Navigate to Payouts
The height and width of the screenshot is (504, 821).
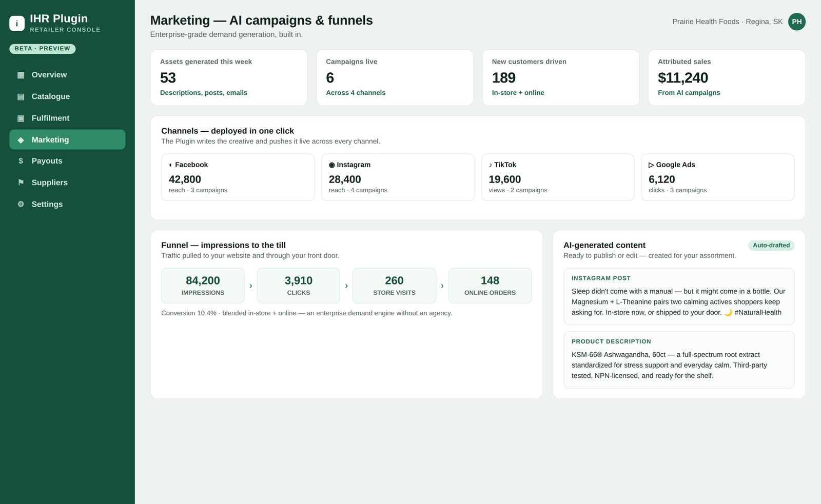(67, 161)
